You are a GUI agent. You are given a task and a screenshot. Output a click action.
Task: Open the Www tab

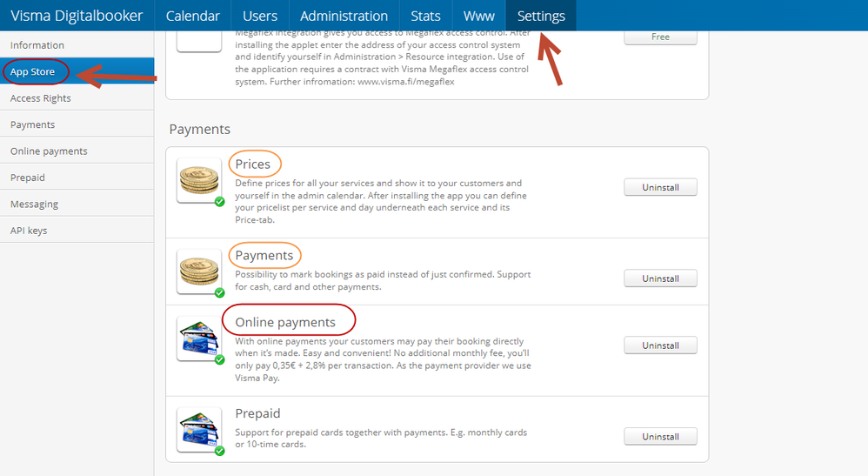(479, 16)
